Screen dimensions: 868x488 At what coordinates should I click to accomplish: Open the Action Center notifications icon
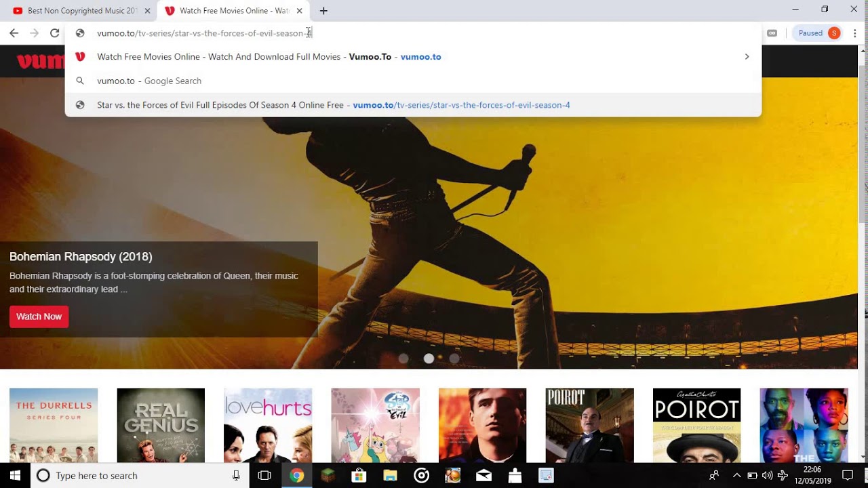point(847,476)
